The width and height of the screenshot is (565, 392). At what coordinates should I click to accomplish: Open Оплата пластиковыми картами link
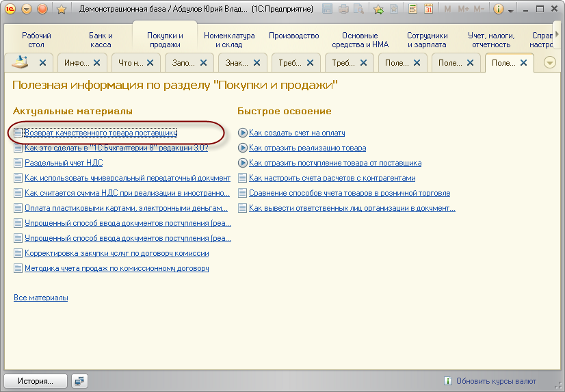tap(126, 208)
